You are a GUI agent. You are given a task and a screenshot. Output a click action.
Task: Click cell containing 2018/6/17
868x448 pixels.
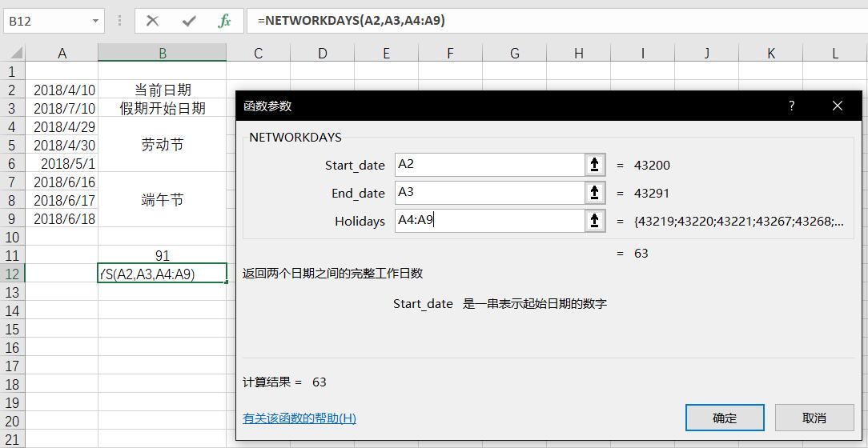click(62, 200)
